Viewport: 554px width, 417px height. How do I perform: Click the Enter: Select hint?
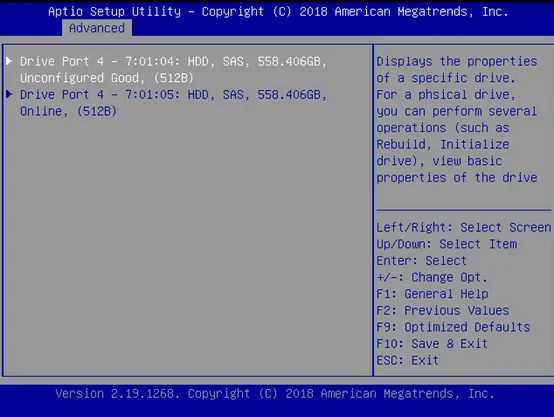(421, 260)
